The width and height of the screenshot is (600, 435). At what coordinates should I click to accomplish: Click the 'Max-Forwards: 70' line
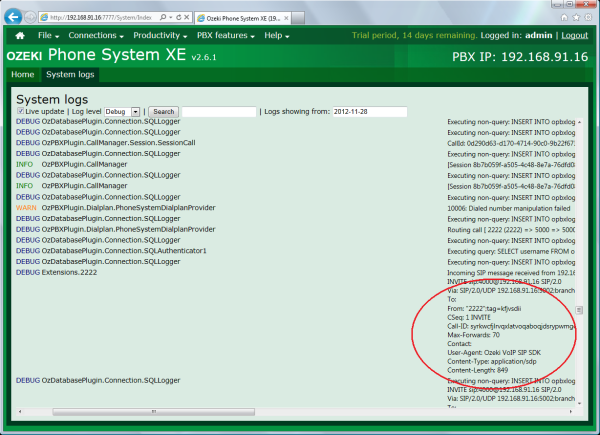coord(473,335)
